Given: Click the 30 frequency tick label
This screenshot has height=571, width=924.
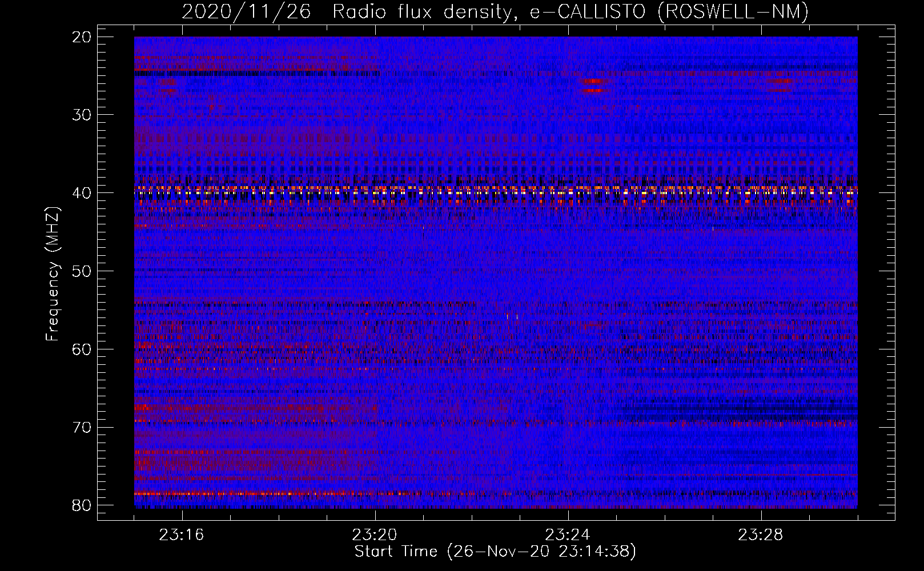Looking at the screenshot, I should pos(82,115).
